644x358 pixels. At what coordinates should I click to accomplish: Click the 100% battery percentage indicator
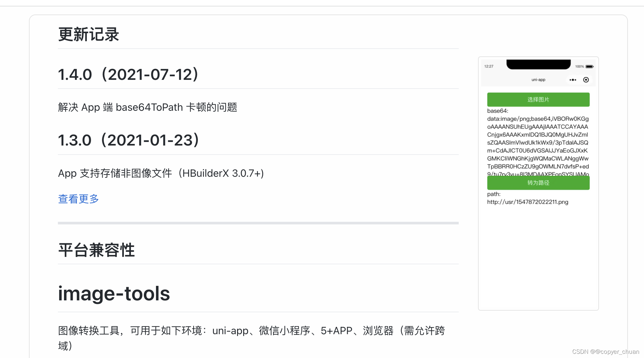[580, 66]
